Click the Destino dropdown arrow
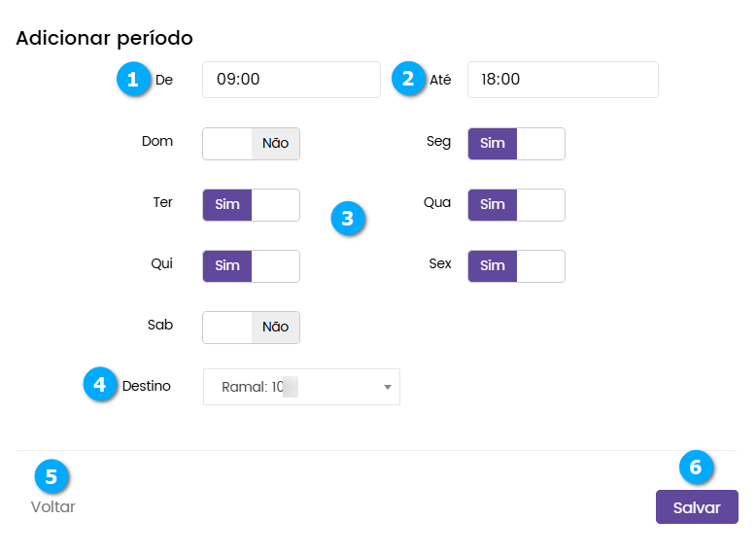 387,387
